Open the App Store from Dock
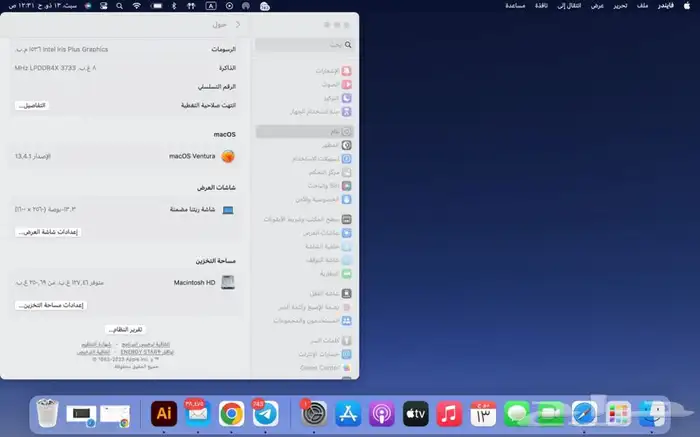The height and width of the screenshot is (437, 700). point(348,413)
